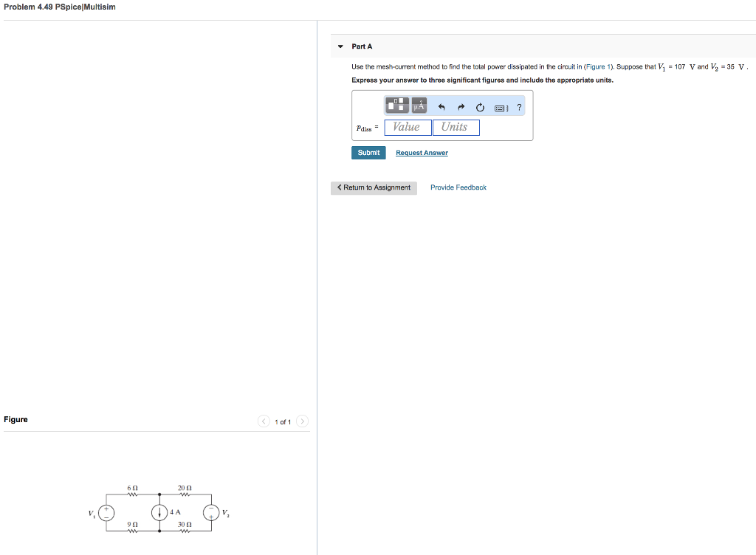The height and width of the screenshot is (555, 756).
Task: Reset the answer using the reset icon
Action: [479, 107]
